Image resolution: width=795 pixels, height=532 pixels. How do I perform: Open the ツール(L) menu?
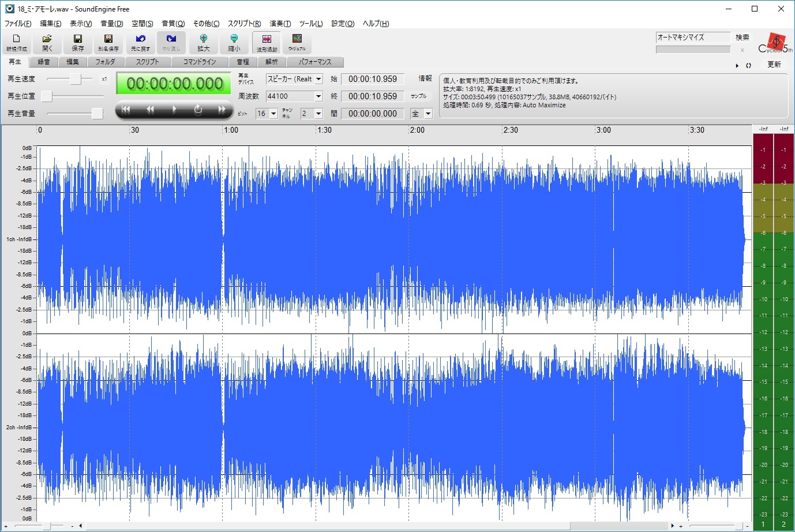tap(311, 24)
